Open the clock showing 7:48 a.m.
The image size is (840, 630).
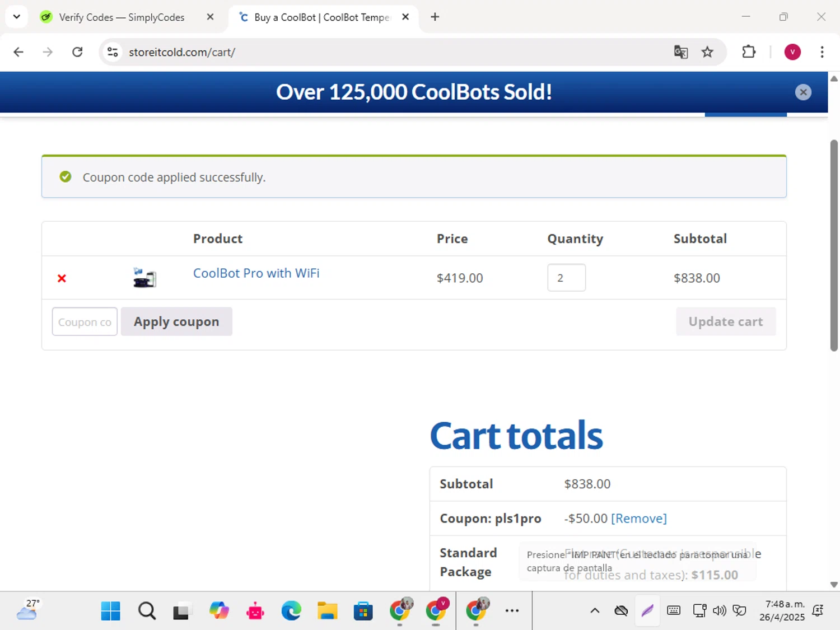tap(782, 611)
